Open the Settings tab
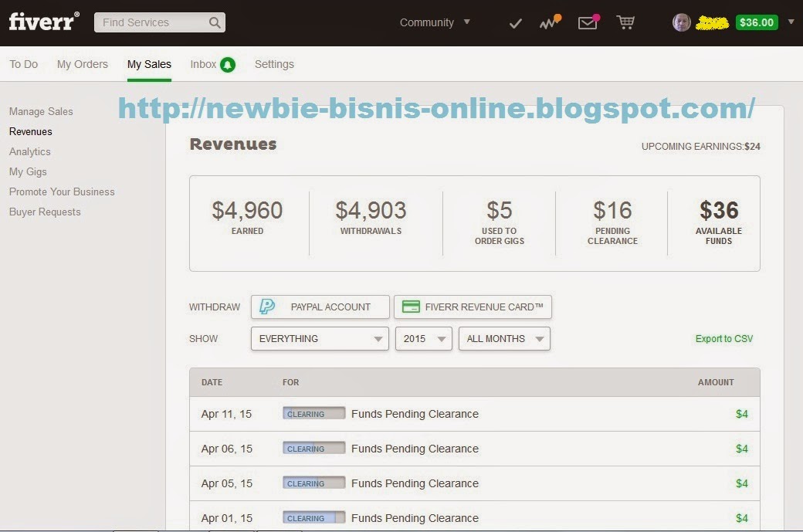 tap(274, 64)
